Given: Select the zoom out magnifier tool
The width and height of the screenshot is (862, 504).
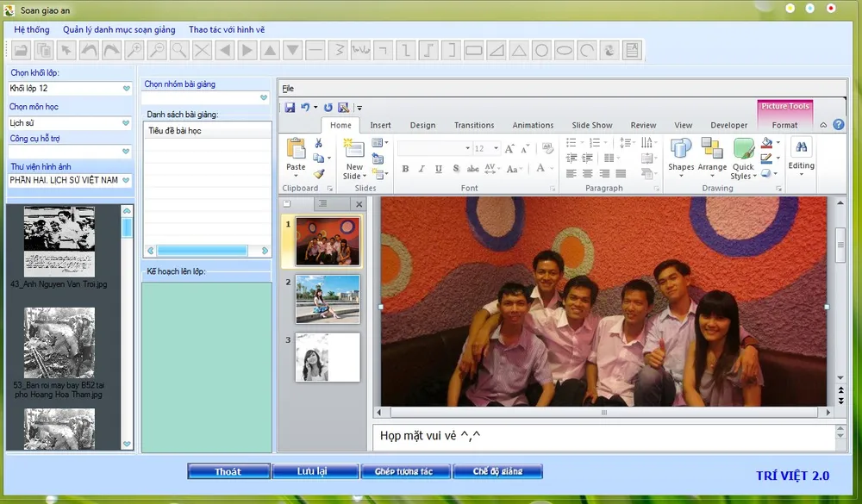Looking at the screenshot, I should 156,50.
